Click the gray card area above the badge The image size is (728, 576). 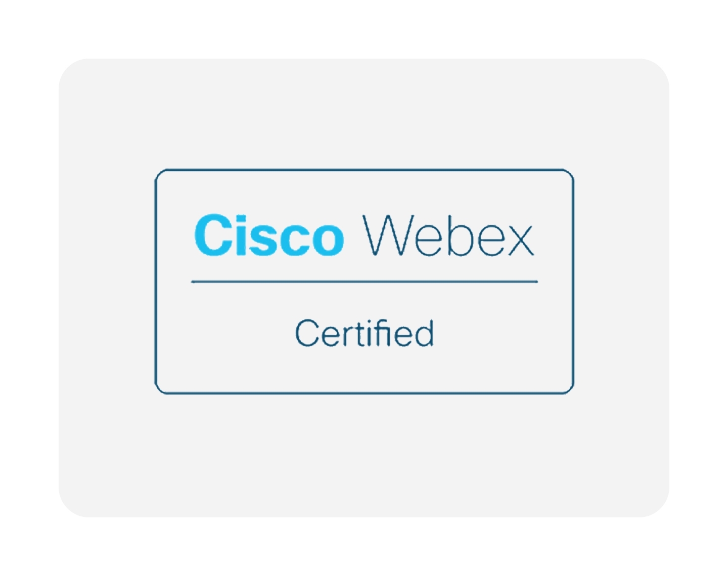pos(364,114)
